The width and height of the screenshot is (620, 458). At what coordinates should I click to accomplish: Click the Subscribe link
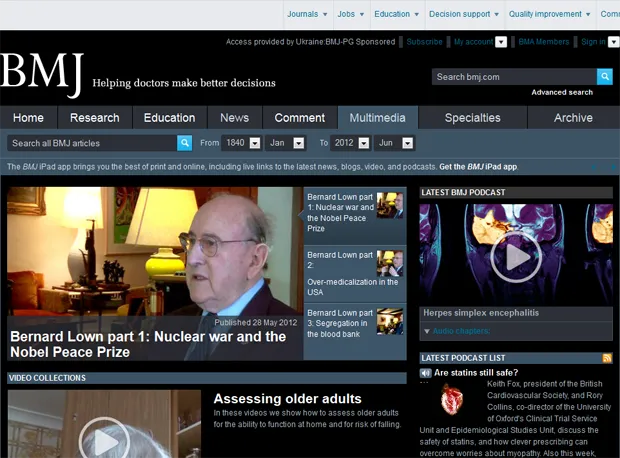(x=424, y=42)
